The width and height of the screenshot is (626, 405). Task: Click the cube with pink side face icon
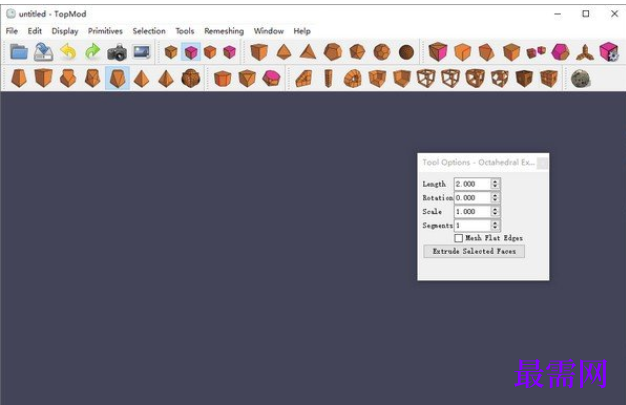point(438,52)
